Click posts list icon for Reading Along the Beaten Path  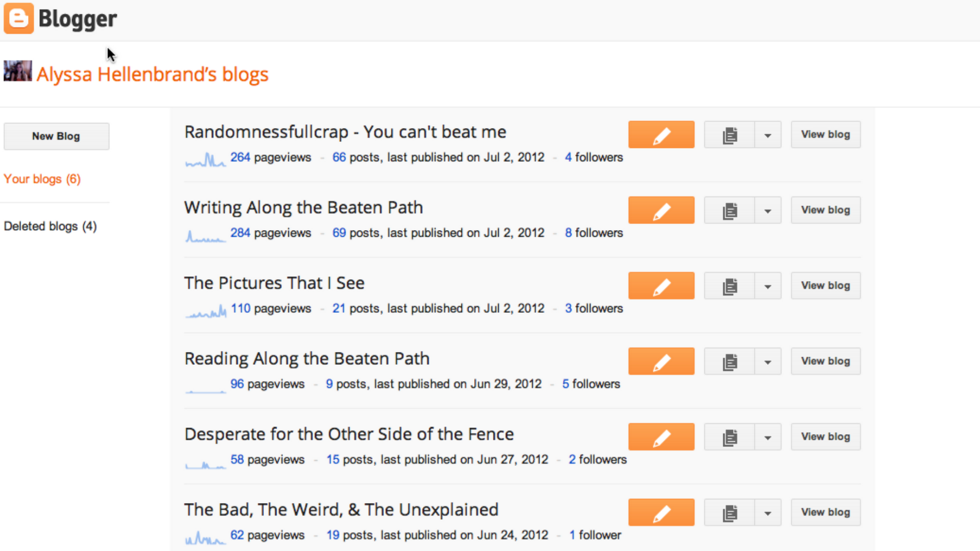729,361
